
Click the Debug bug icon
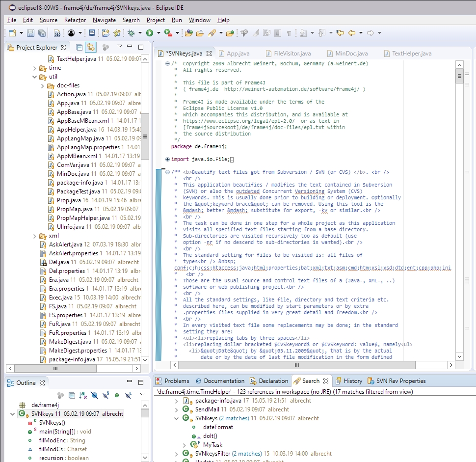[131, 33]
